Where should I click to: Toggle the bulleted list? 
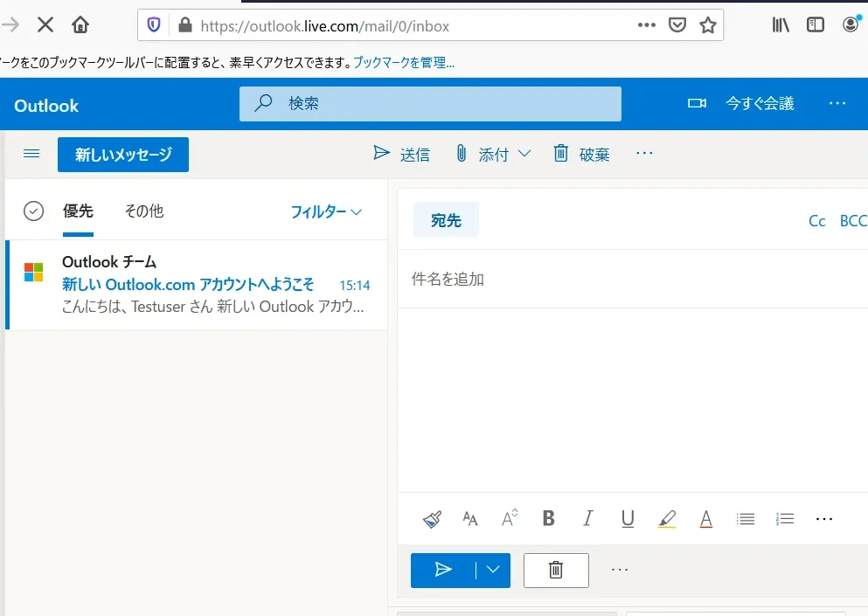coord(745,519)
